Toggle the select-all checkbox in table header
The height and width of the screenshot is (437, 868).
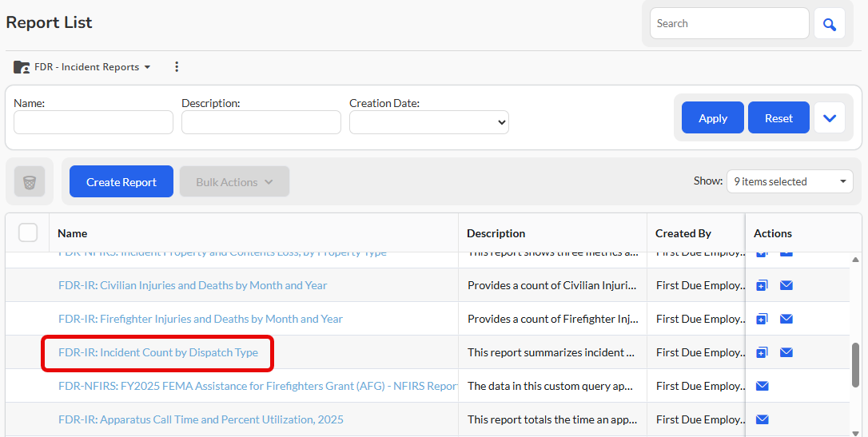coord(28,233)
